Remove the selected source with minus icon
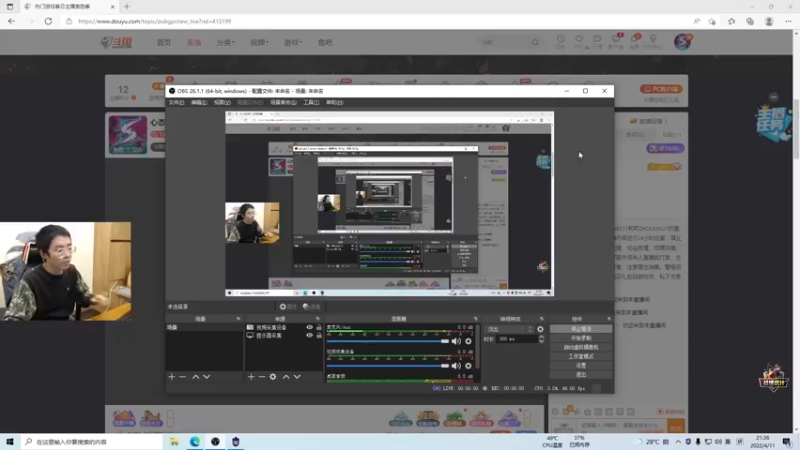Screen dimensions: 800x450 262,377
